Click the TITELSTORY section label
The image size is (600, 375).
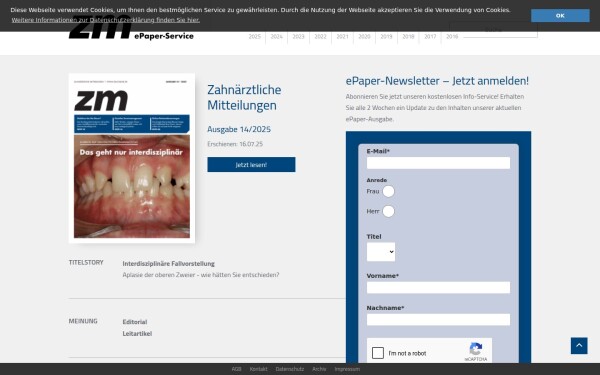(x=86, y=262)
